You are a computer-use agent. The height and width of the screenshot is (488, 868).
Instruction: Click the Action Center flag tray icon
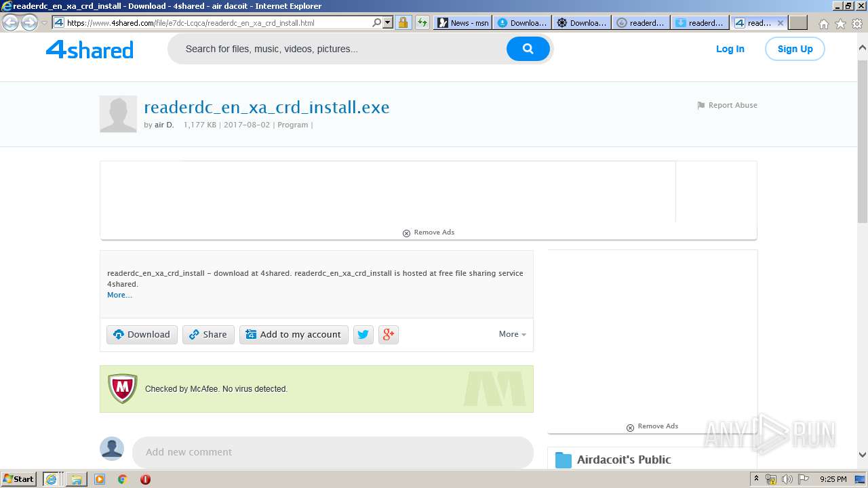803,479
